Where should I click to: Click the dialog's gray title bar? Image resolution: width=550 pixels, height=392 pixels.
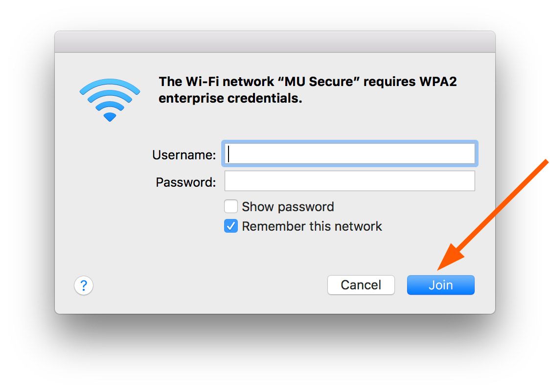pyautogui.click(x=275, y=42)
